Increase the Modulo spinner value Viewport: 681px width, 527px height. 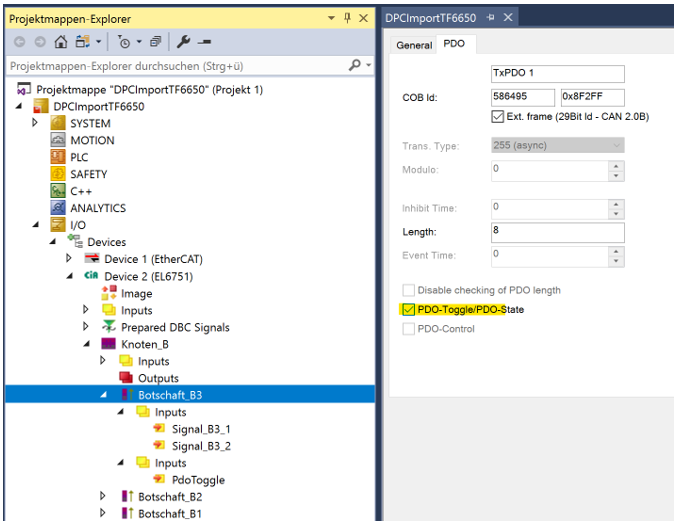(616, 166)
